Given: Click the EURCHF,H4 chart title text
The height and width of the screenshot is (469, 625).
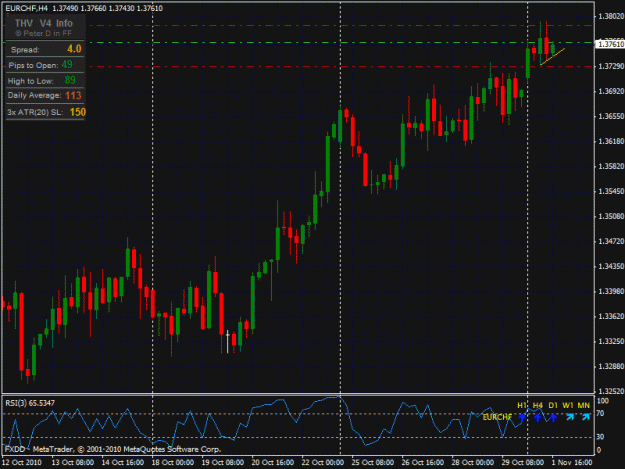Looking at the screenshot, I should tap(28, 8).
